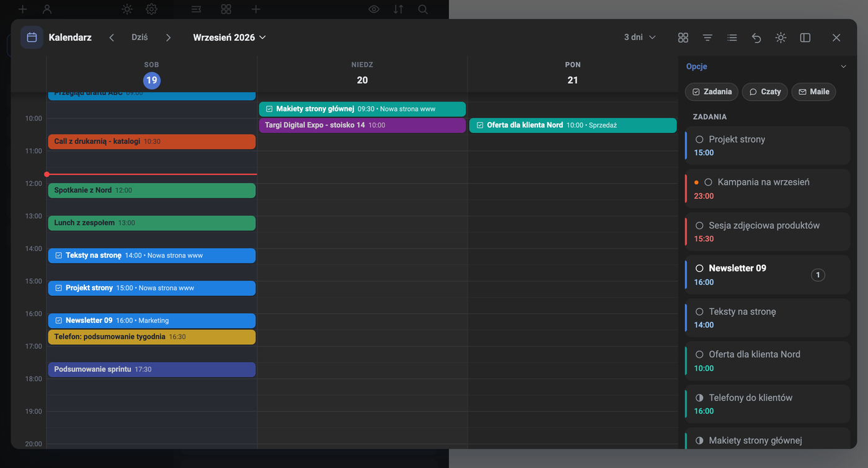Open the person profile icon in background window

[x=47, y=9]
